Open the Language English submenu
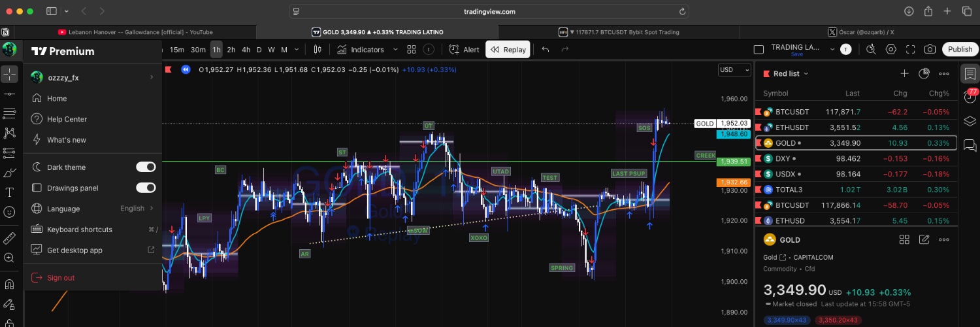 [93, 209]
